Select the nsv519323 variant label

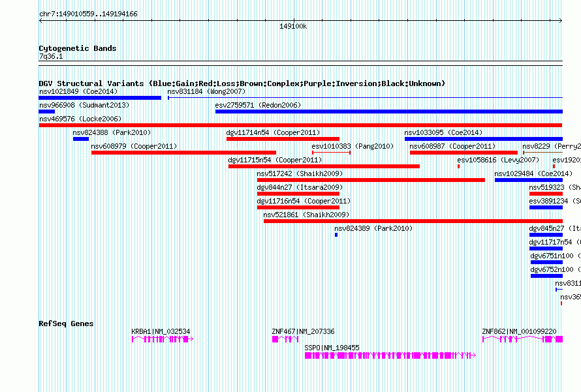click(x=555, y=187)
